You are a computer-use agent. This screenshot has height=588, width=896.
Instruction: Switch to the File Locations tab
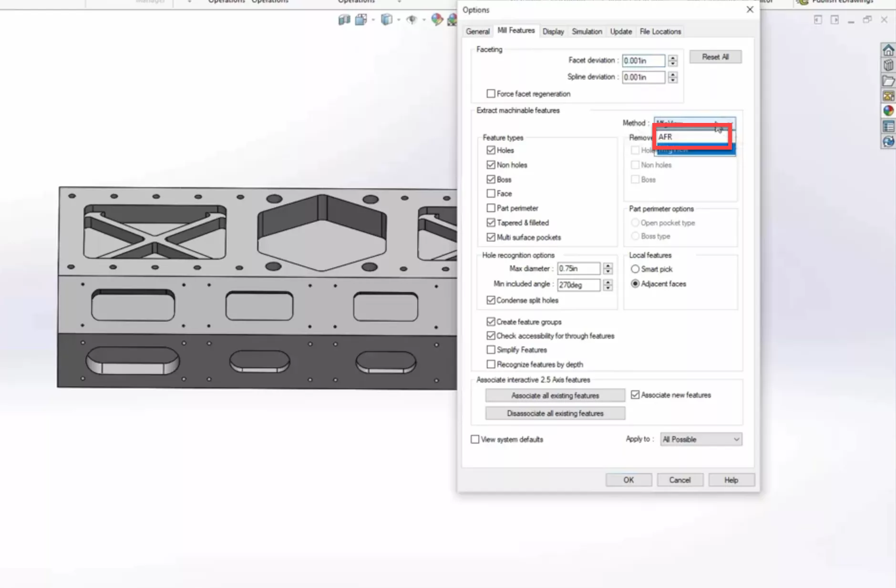coord(660,31)
